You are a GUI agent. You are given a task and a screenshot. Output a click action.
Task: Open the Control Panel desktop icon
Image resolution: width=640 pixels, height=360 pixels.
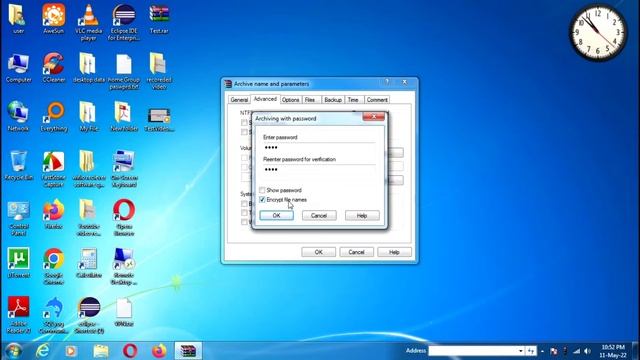(x=18, y=218)
